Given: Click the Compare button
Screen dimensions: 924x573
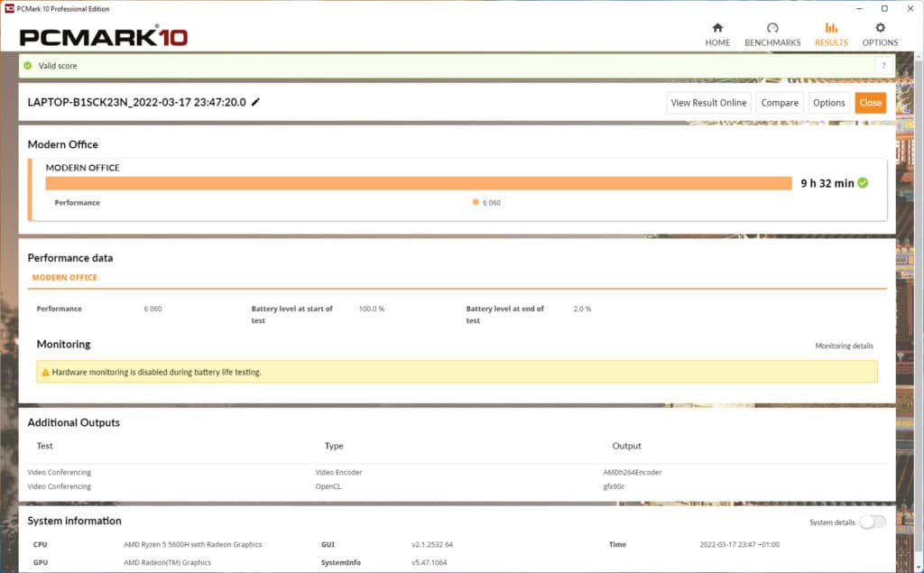Looking at the screenshot, I should coord(779,103).
